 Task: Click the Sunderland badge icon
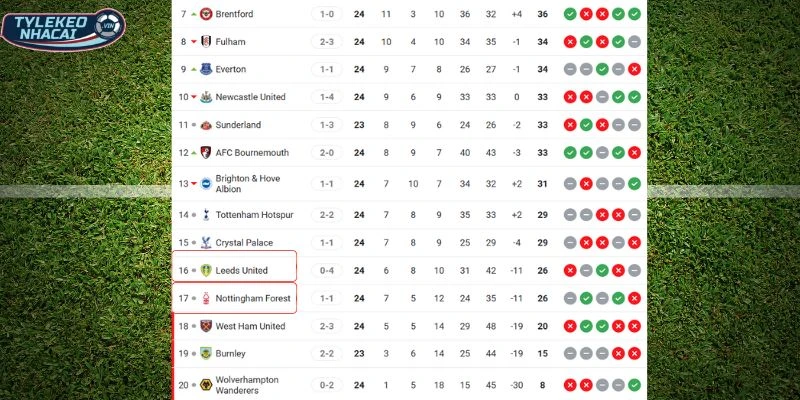(206, 125)
